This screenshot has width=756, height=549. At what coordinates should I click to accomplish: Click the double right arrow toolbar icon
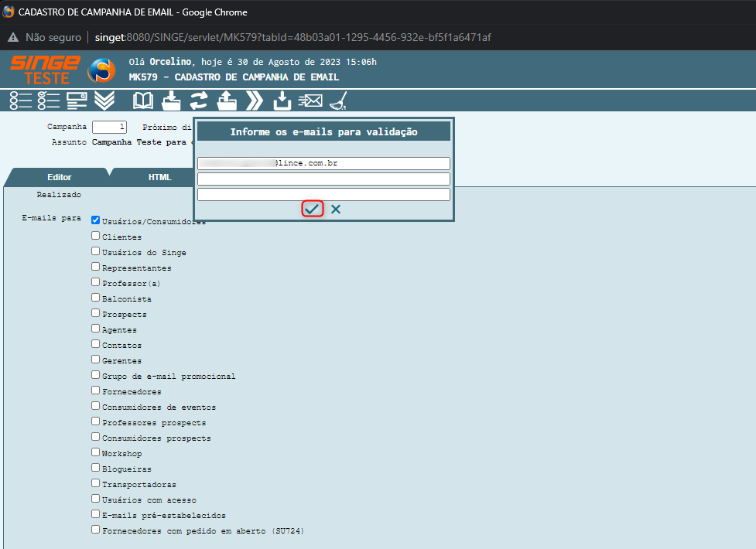[x=255, y=100]
